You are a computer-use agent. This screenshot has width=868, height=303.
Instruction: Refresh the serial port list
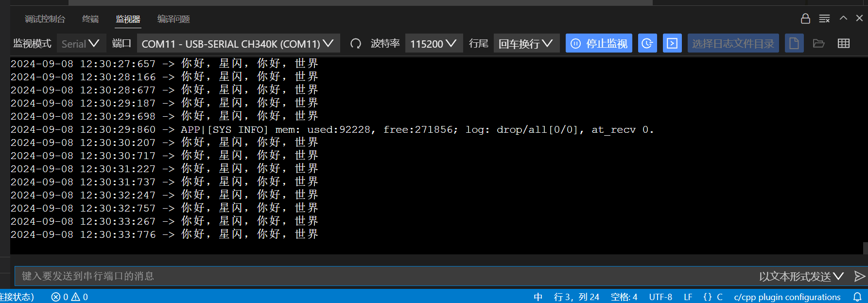[x=355, y=44]
